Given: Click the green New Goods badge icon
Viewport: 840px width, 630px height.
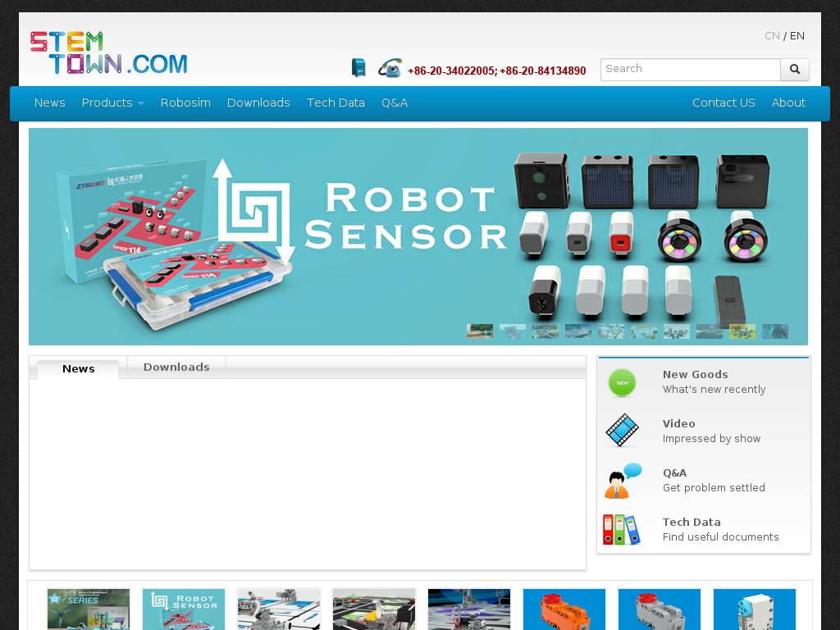Looking at the screenshot, I should [x=622, y=382].
